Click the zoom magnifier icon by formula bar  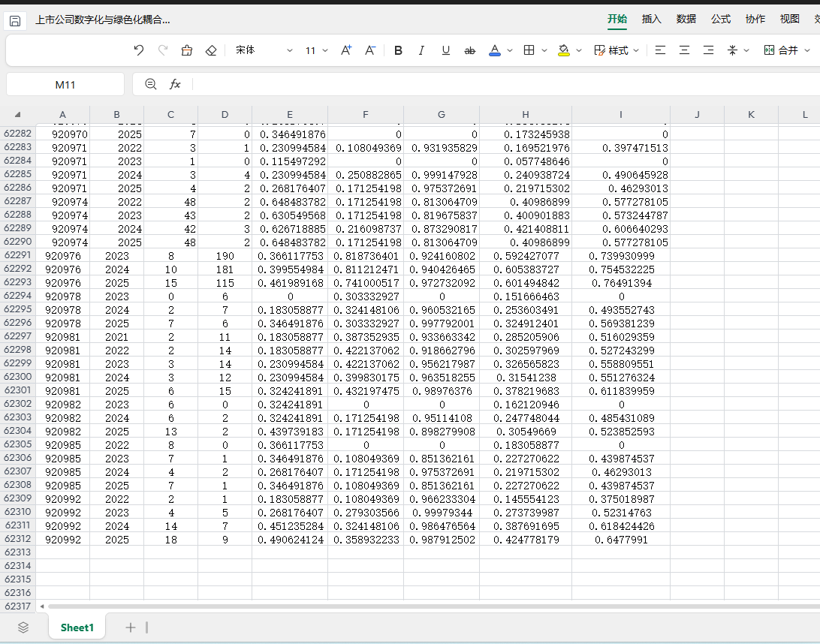pos(151,84)
